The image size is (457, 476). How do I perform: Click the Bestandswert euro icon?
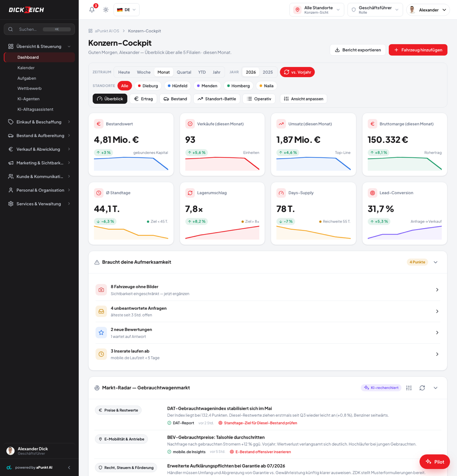pyautogui.click(x=99, y=124)
